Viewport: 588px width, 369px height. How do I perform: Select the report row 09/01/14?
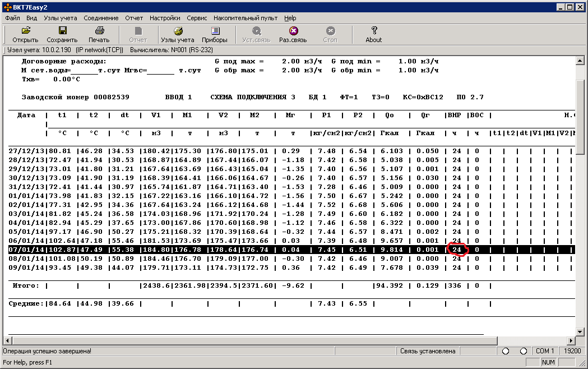[x=291, y=267]
